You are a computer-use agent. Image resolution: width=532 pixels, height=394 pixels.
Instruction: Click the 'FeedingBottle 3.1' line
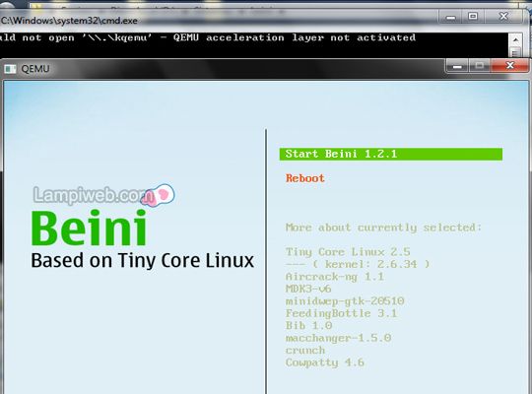(341, 313)
